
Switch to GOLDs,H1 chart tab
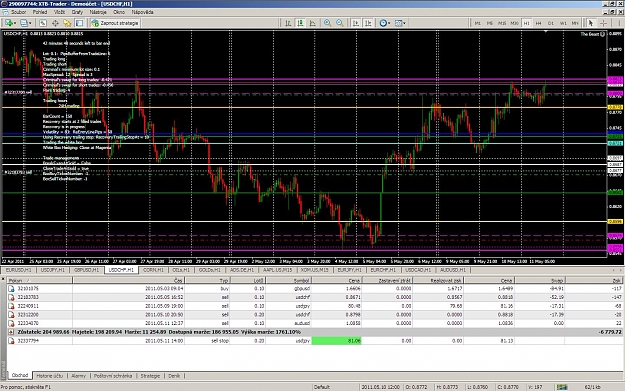tap(210, 270)
